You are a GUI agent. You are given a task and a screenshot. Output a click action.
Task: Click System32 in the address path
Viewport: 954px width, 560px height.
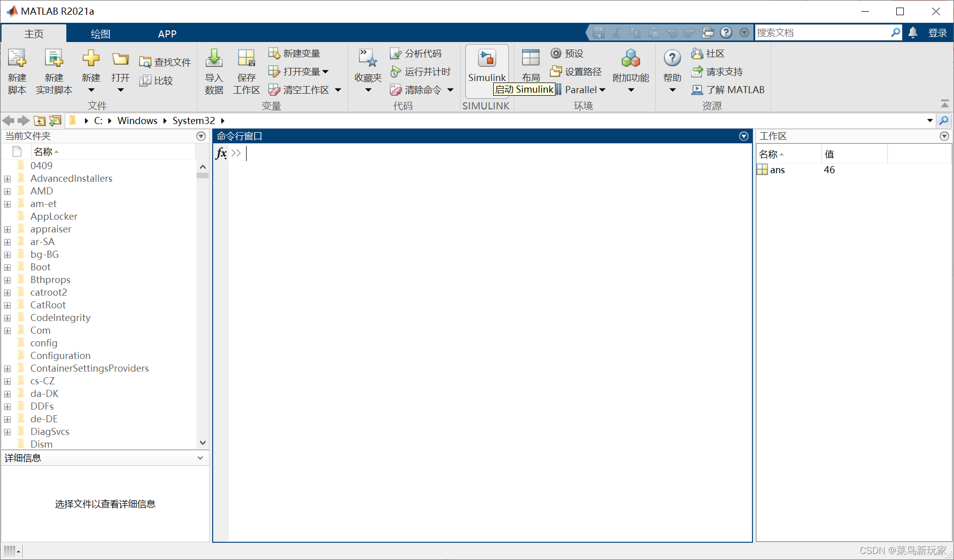point(193,121)
